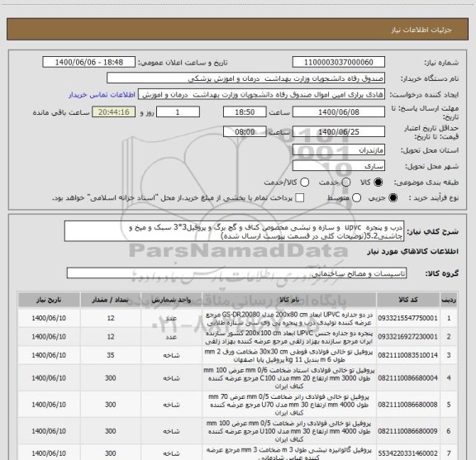
Task: Select the کالا radio button
Action: click(378, 183)
